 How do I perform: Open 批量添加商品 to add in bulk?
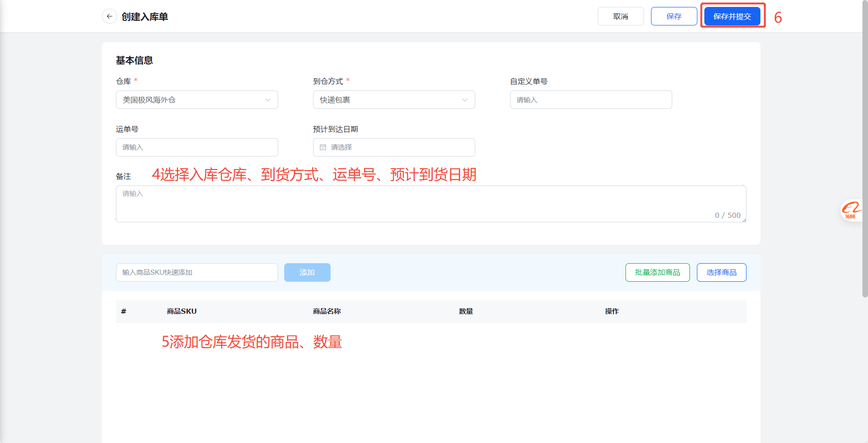click(657, 272)
